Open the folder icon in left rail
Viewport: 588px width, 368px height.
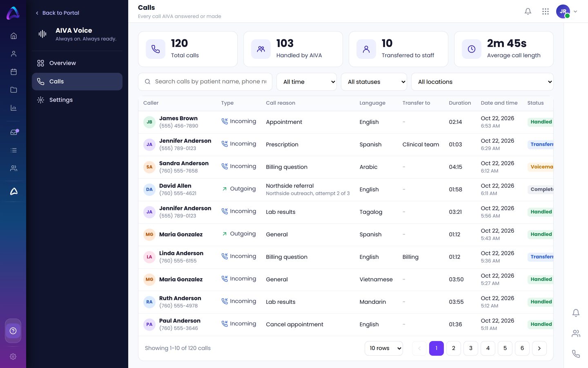[13, 90]
